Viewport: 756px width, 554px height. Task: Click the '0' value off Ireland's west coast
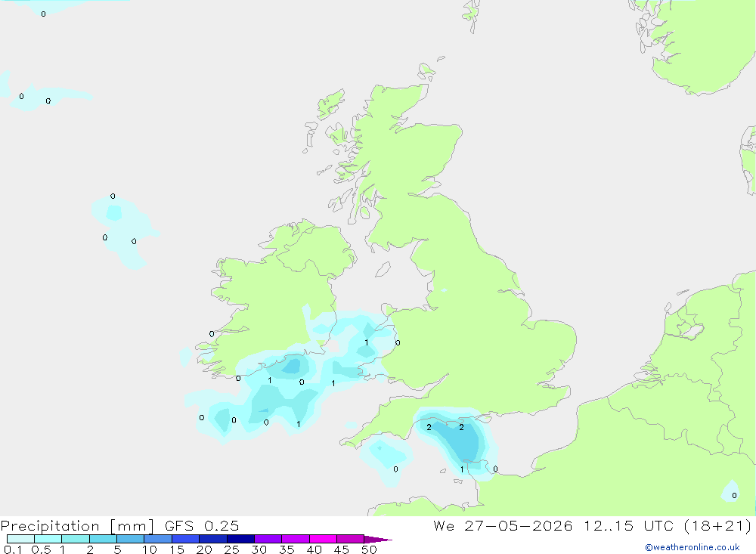point(212,333)
